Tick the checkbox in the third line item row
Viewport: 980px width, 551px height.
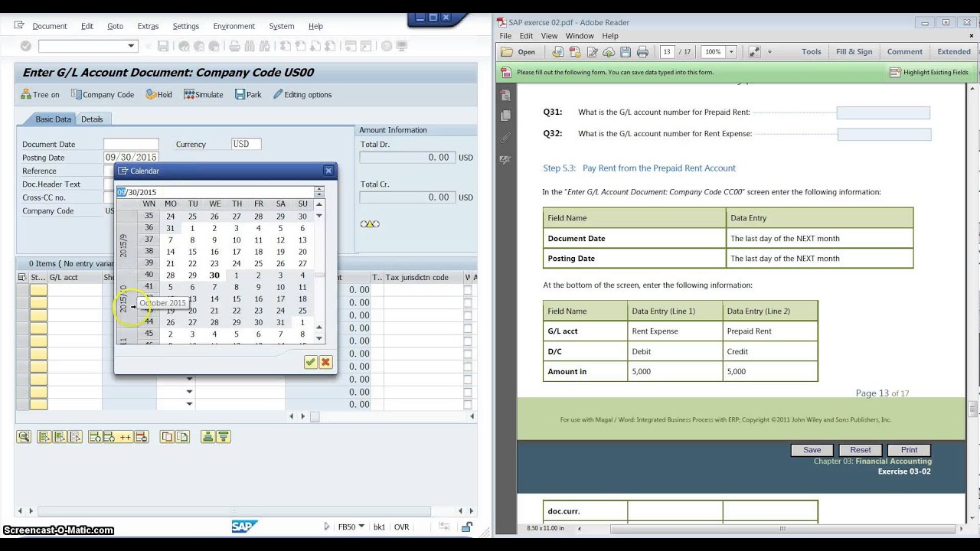tap(468, 315)
